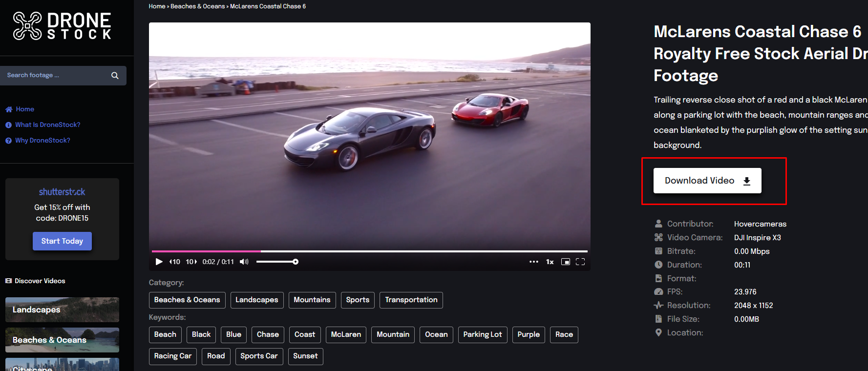The width and height of the screenshot is (868, 371).
Task: Adjust the volume slider
Action: point(277,262)
